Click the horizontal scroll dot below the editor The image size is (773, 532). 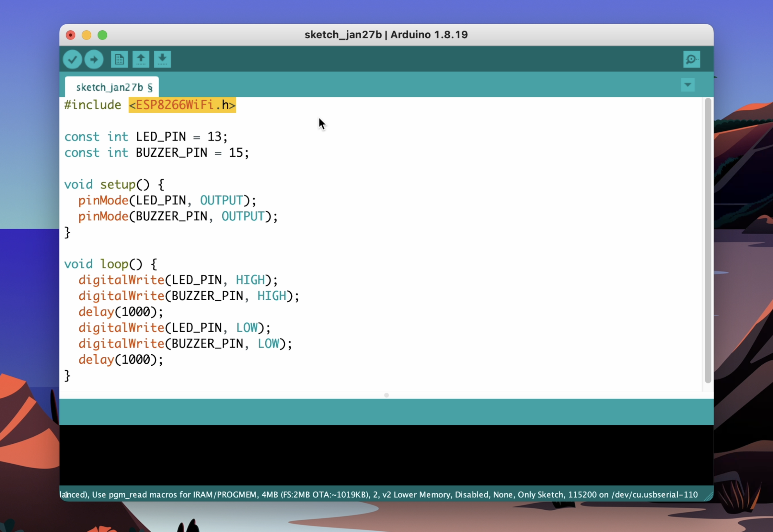coord(386,395)
